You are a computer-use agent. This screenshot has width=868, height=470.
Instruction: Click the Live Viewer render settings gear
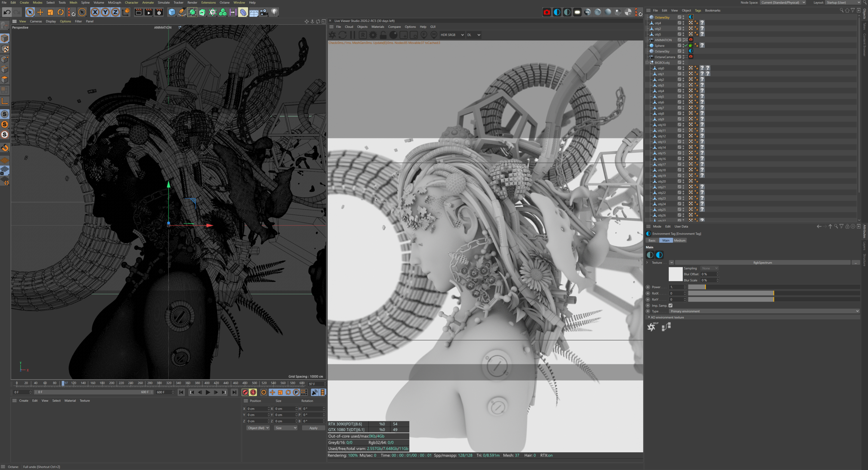[x=373, y=35]
